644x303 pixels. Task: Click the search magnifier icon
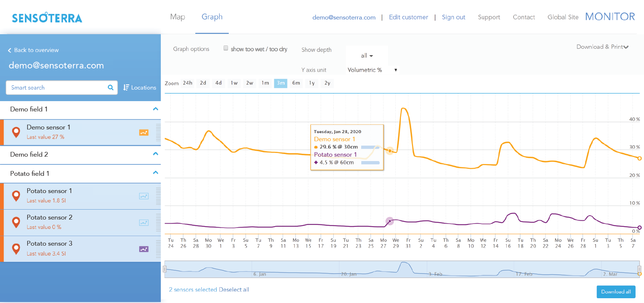pos(111,88)
